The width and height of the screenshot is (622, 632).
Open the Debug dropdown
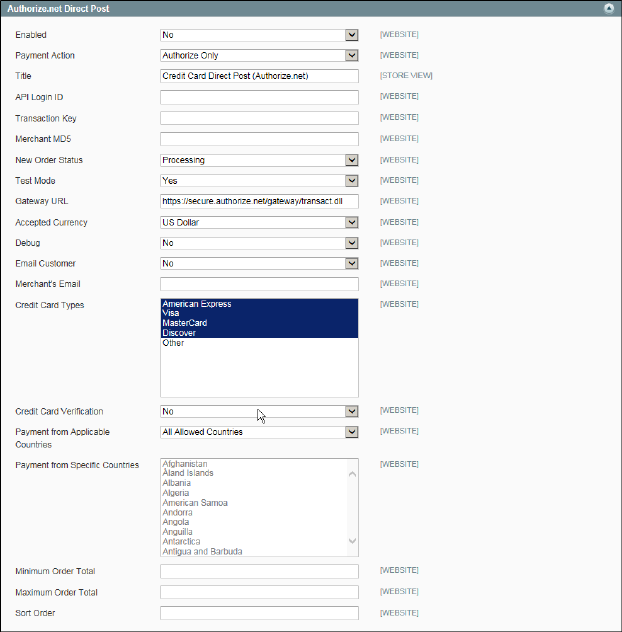point(259,243)
